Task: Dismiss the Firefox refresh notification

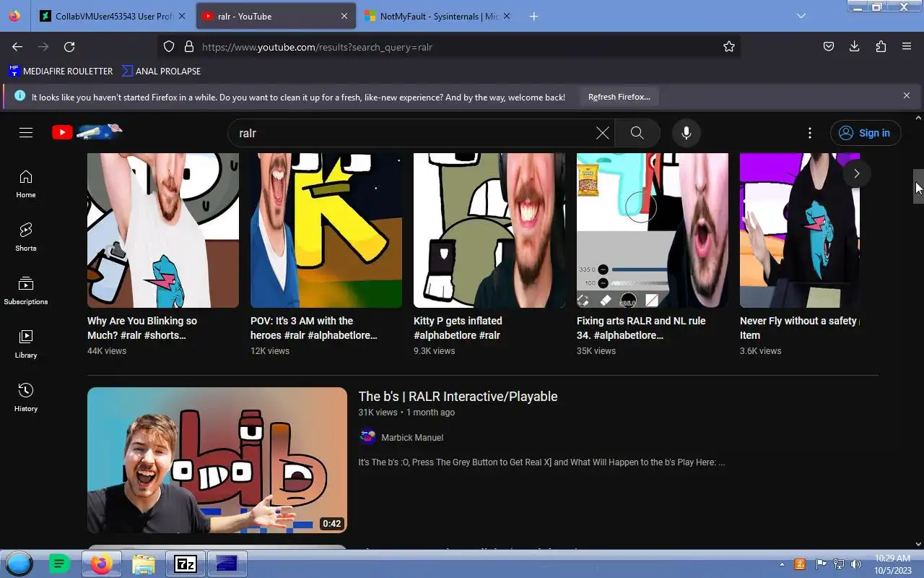Action: click(907, 95)
